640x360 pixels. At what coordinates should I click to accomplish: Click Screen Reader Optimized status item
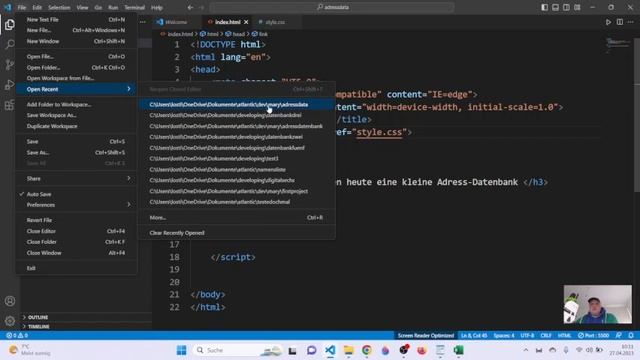tap(426, 336)
